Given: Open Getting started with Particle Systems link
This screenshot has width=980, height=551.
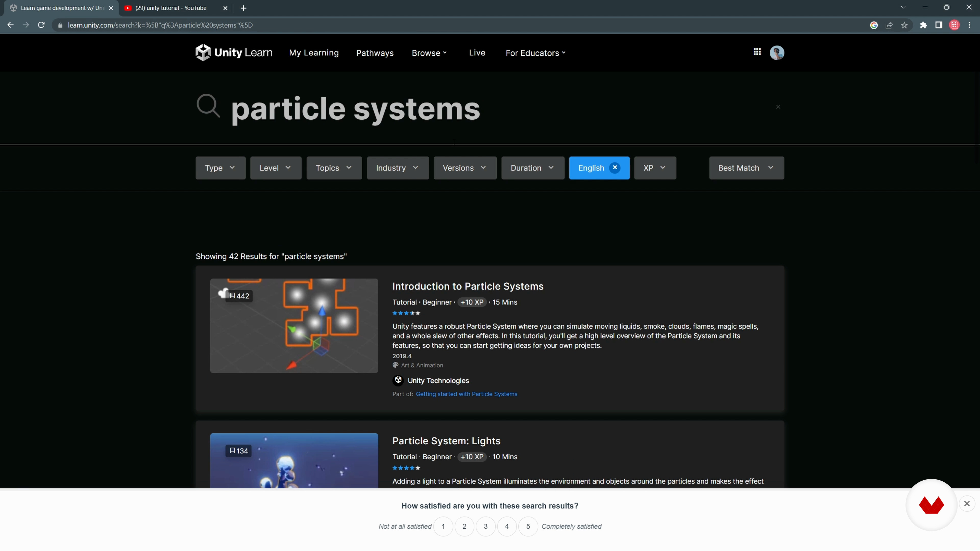Looking at the screenshot, I should pos(467,394).
